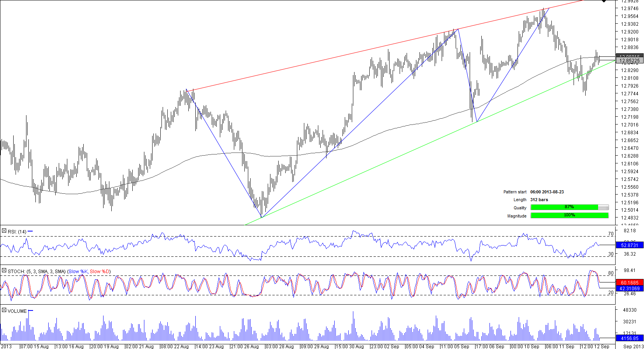
Task: Click the 12.4832 price axis label
Action: coord(630,217)
